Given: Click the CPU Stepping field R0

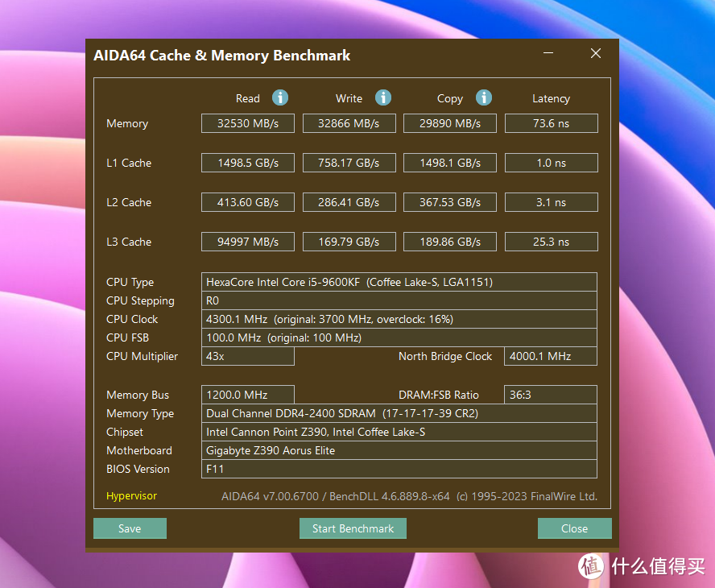Looking at the screenshot, I should (x=399, y=300).
